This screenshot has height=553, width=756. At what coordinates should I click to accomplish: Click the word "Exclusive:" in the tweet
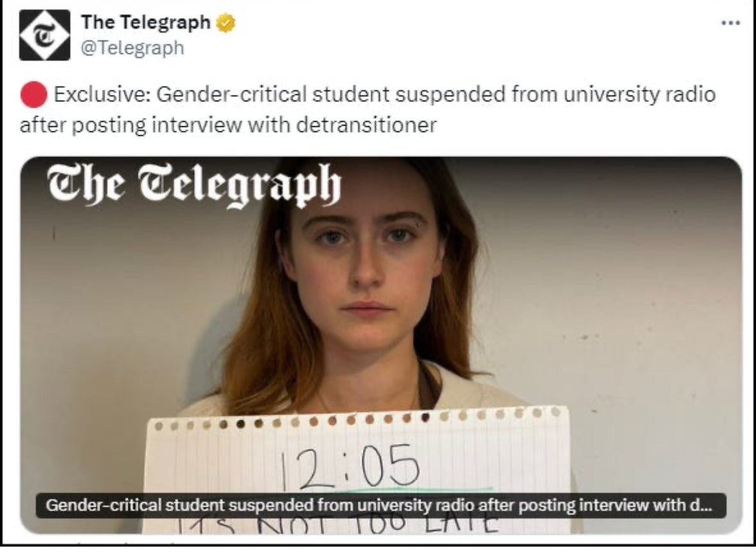[102, 95]
